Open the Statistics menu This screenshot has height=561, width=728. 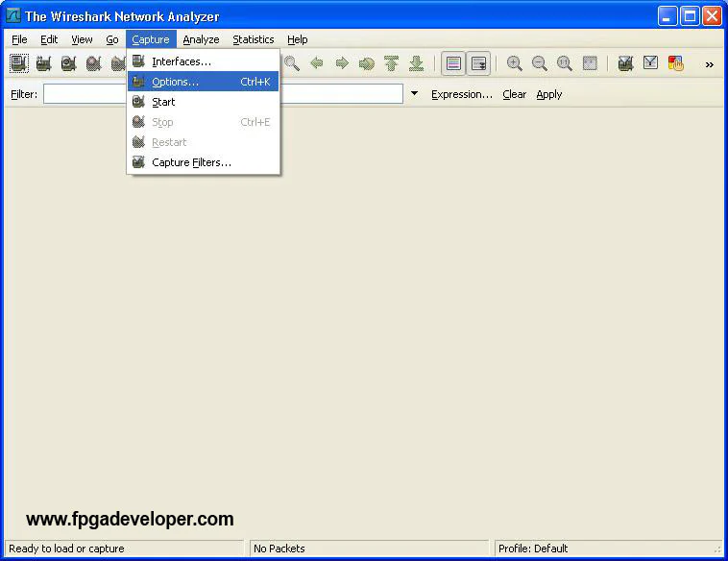(253, 39)
